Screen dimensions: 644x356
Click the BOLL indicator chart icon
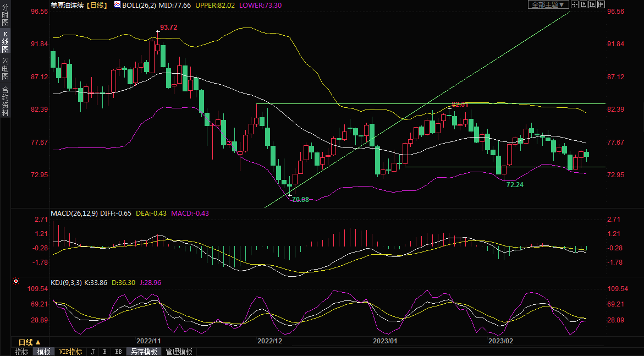pyautogui.click(x=117, y=4)
